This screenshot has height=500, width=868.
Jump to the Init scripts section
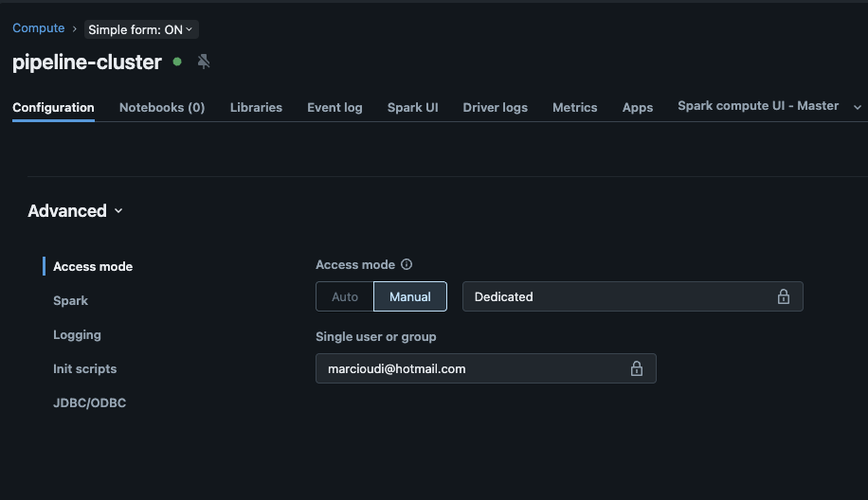click(84, 368)
